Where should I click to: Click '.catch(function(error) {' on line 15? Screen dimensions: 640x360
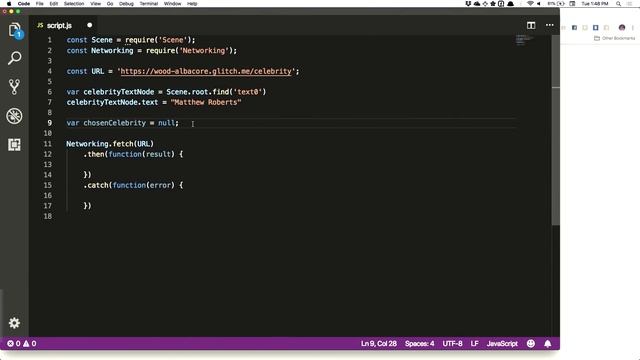(x=133, y=185)
